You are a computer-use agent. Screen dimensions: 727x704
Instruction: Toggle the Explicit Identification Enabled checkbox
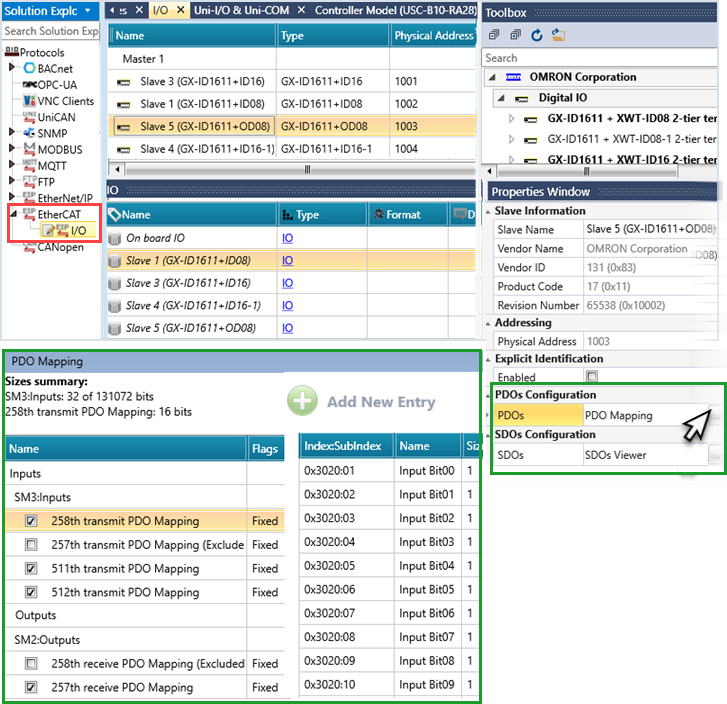click(592, 377)
